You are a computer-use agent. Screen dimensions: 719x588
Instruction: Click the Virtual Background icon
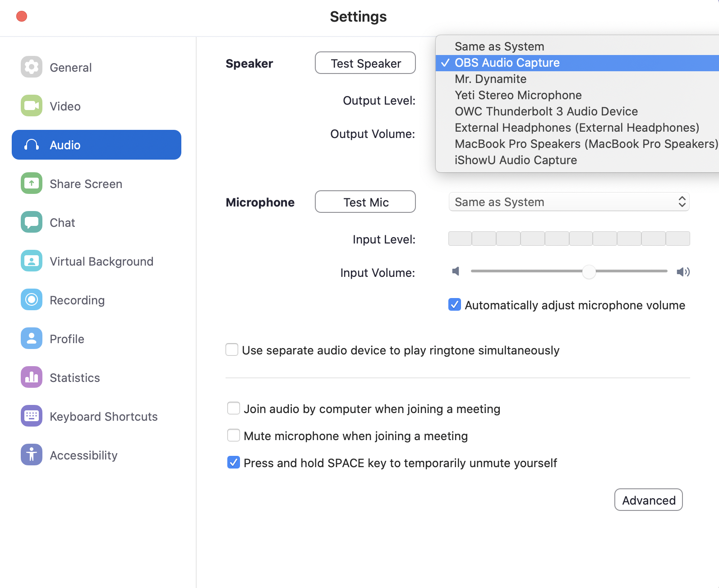pyautogui.click(x=32, y=261)
